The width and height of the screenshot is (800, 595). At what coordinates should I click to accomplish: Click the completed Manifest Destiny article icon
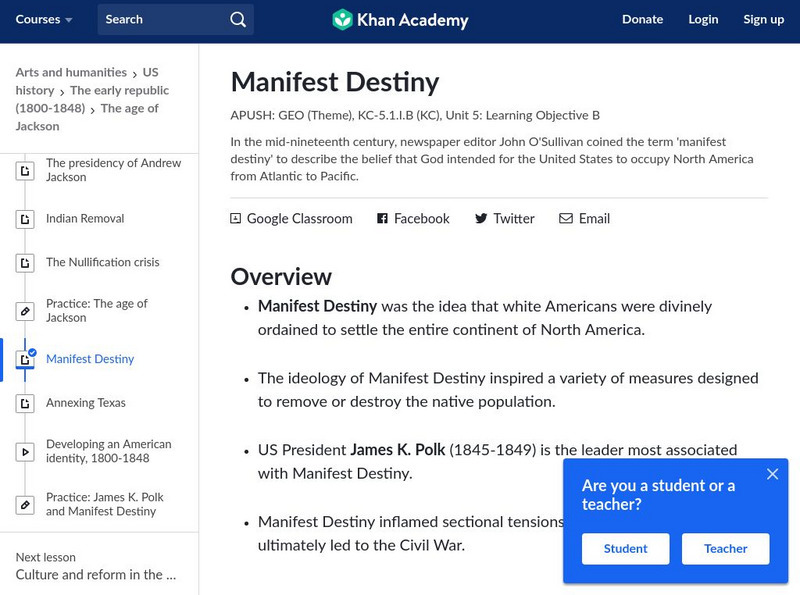tap(24, 359)
